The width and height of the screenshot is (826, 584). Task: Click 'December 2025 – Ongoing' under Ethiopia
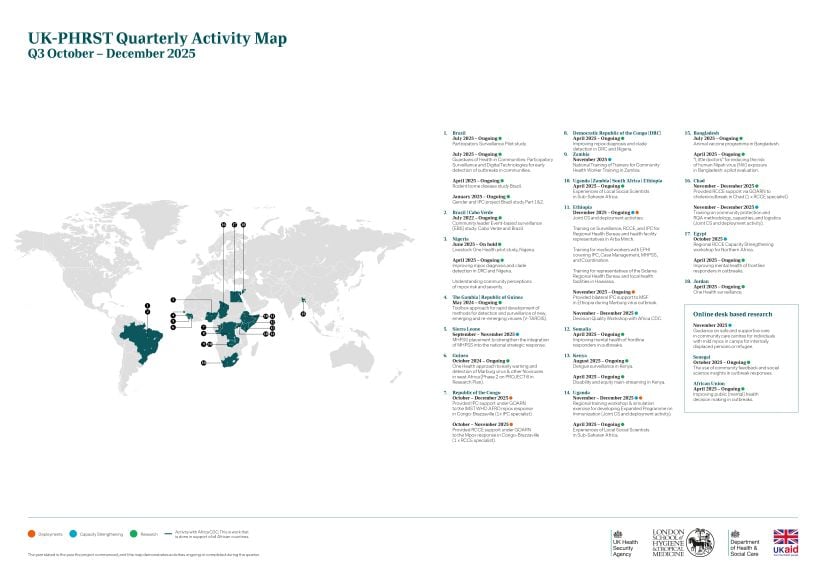(601, 212)
